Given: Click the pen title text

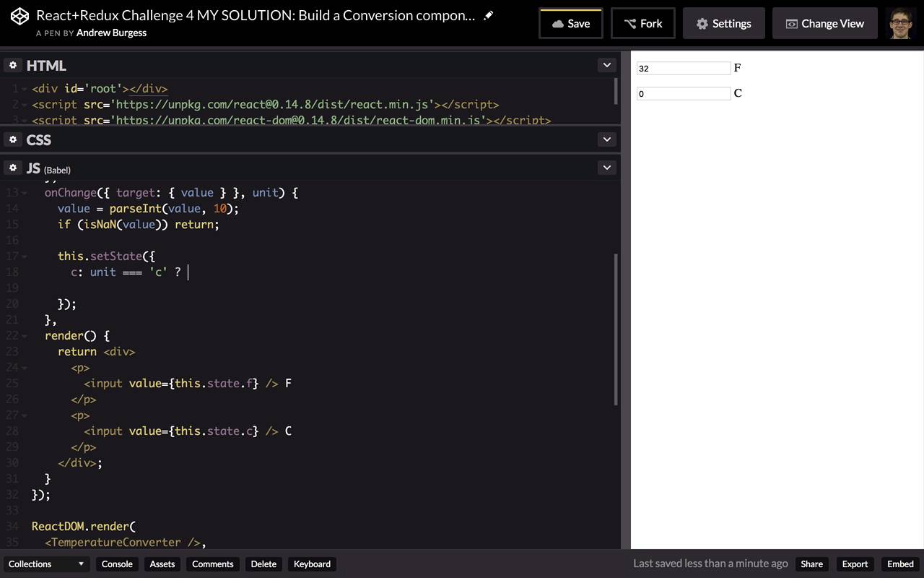Looking at the screenshot, I should pyautogui.click(x=256, y=15).
